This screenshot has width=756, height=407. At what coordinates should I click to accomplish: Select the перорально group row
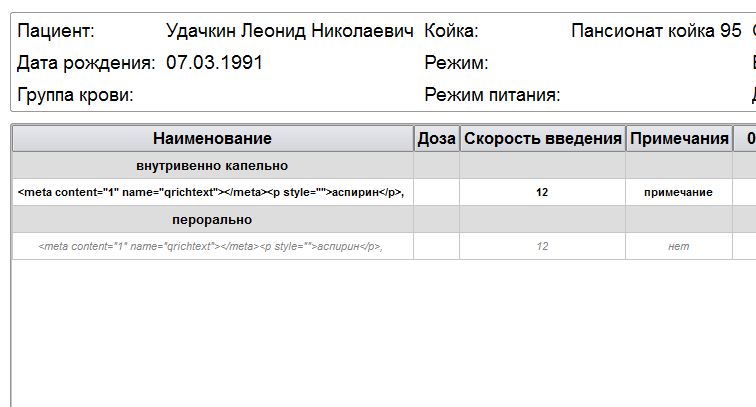coord(212,219)
